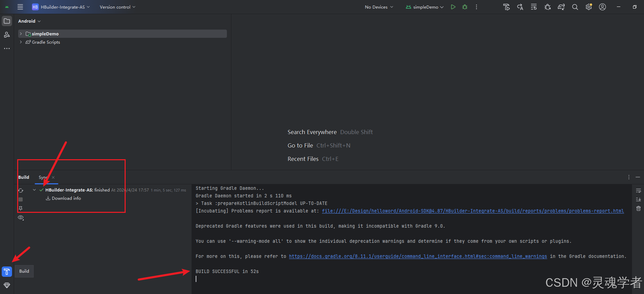The image size is (644, 294).
Task: Debug the simpleDemo app
Action: coord(465,7)
